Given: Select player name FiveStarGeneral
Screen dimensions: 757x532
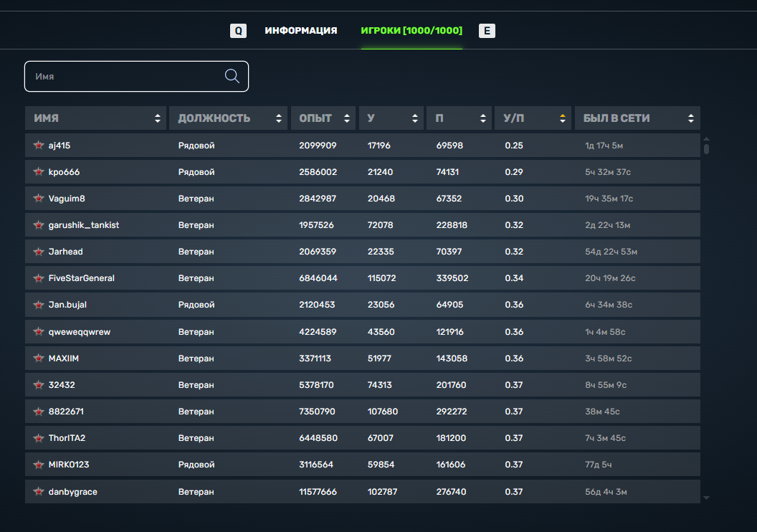Looking at the screenshot, I should 82,278.
